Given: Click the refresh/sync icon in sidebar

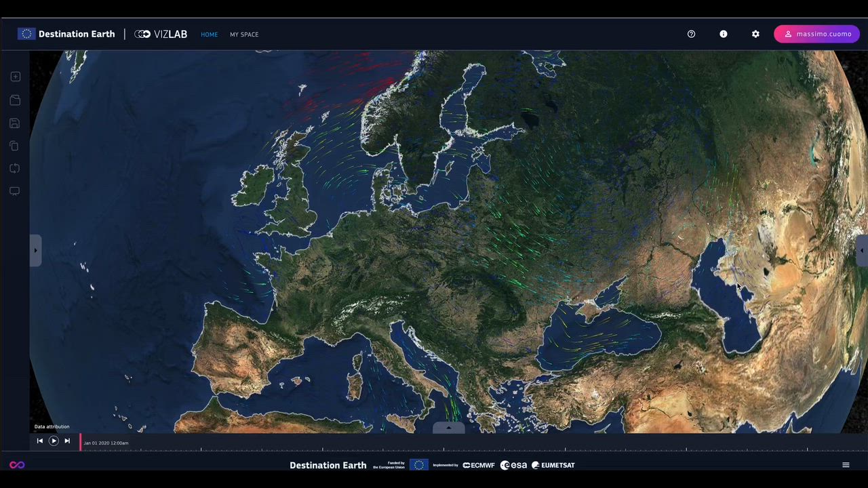Looking at the screenshot, I should [15, 168].
